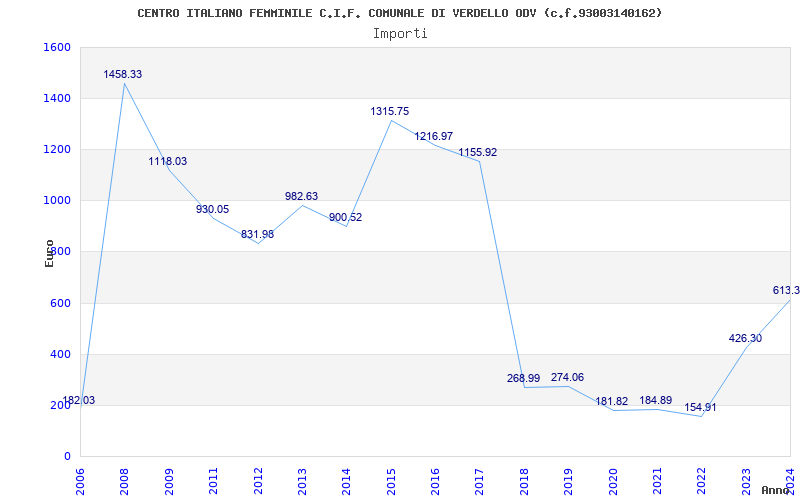Click the 2008 x-axis year label

(125, 481)
